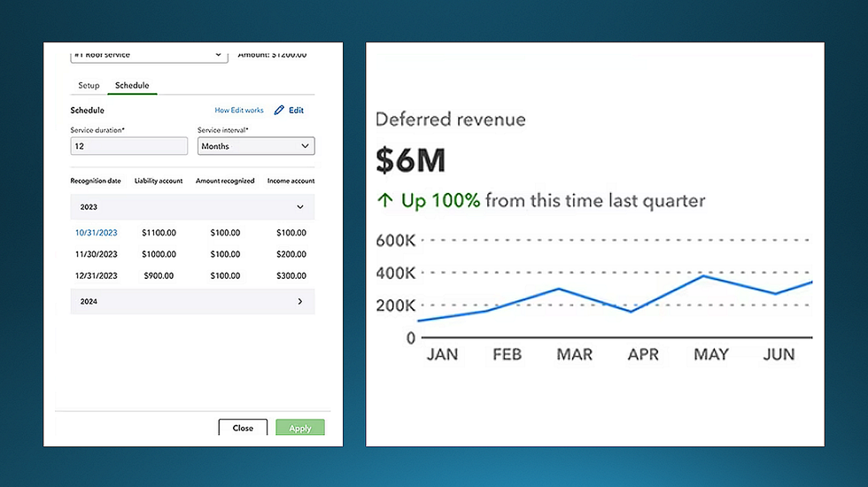Click the green up arrow icon
The height and width of the screenshot is (487, 868).
click(x=384, y=201)
